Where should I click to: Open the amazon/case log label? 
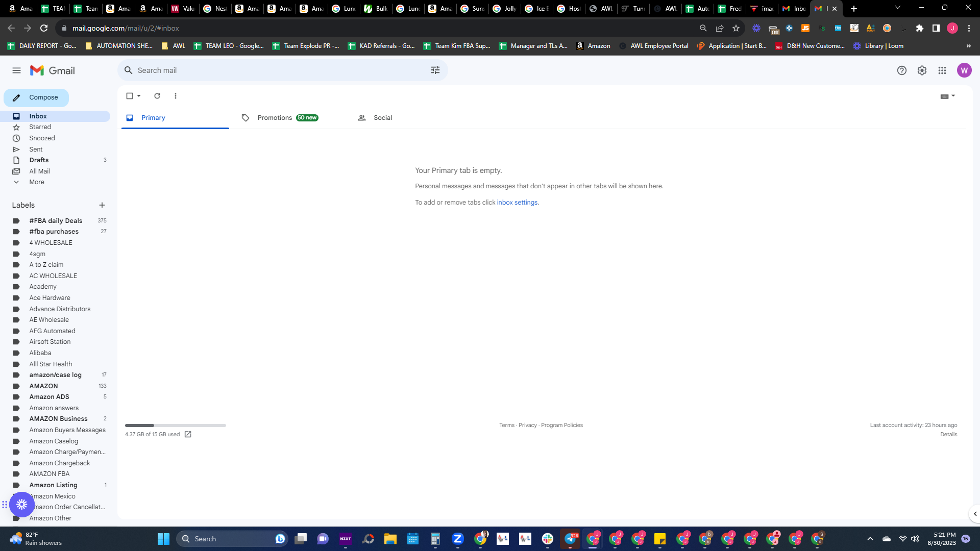point(55,375)
